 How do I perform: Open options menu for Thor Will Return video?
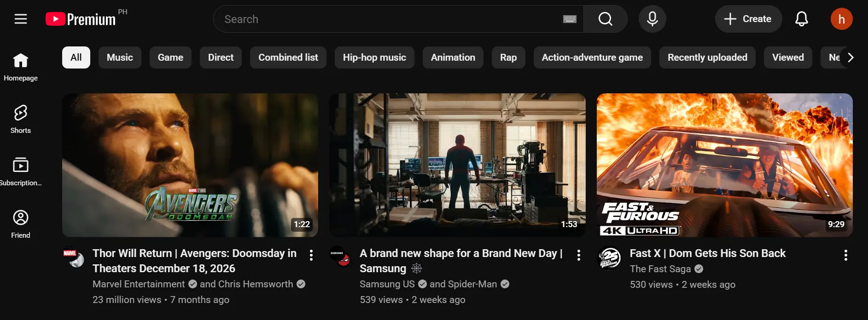point(311,255)
